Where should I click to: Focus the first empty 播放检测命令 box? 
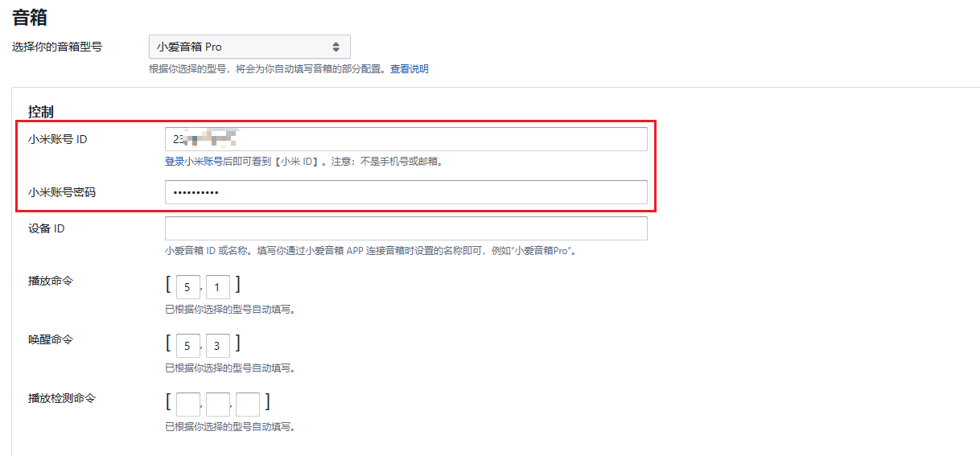coord(187,405)
